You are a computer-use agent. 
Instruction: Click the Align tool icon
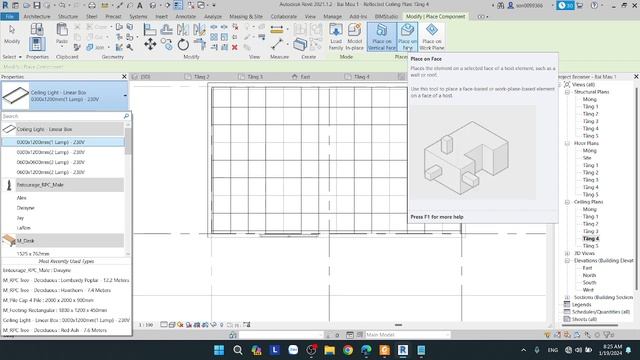click(x=150, y=29)
